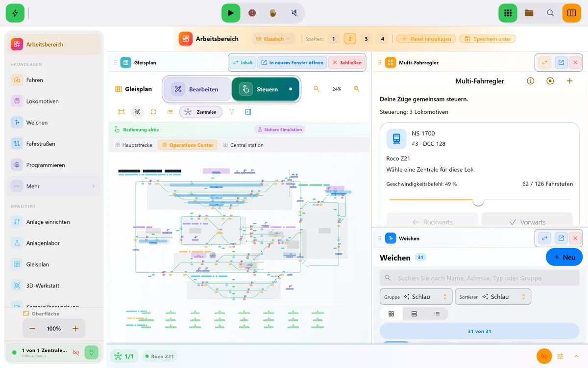This screenshot has width=588, height=368.
Task: Open the apps grid in the top bar
Action: point(508,13)
